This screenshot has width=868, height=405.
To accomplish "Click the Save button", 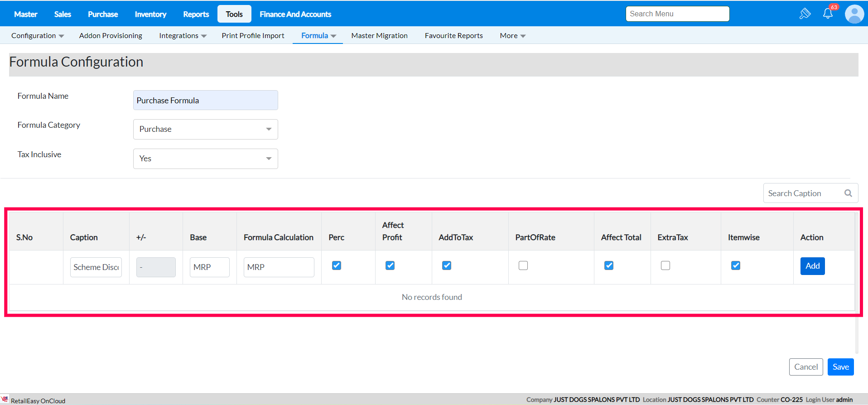I will point(841,367).
